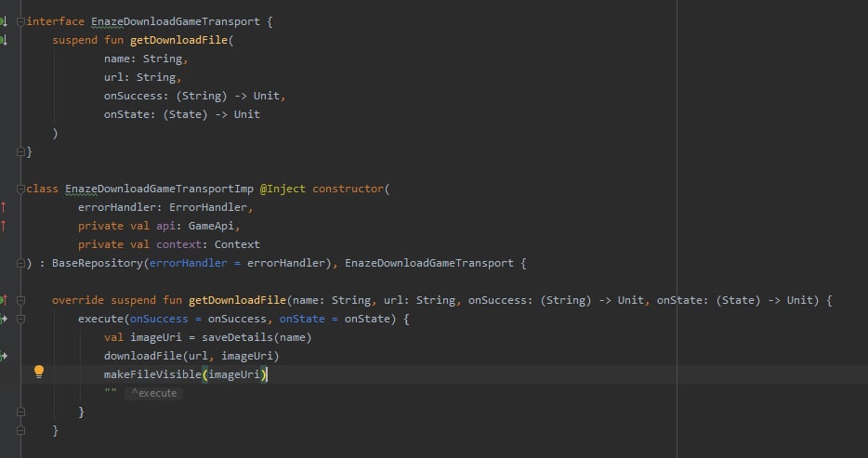Click the suspend-call gutter icon on execute line
This screenshot has height=458, width=868.
[4, 320]
